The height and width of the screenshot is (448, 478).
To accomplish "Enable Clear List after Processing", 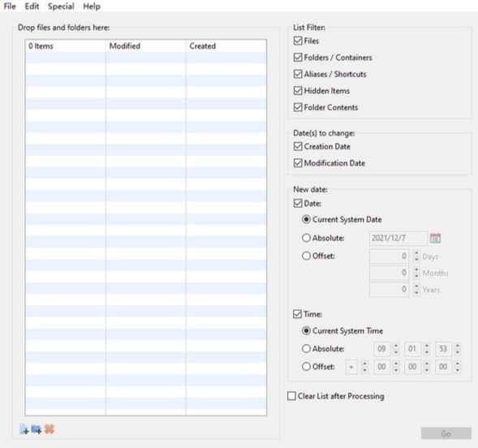I will point(291,396).
